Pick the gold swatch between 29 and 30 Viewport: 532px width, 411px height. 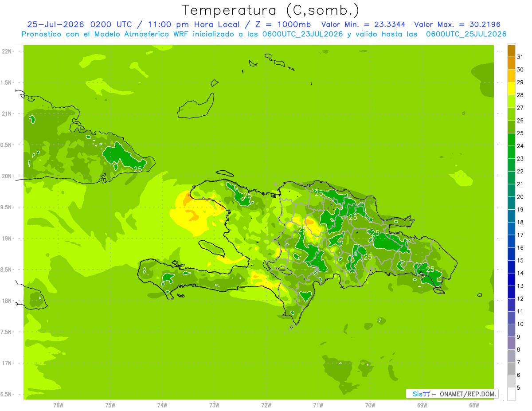pyautogui.click(x=511, y=76)
